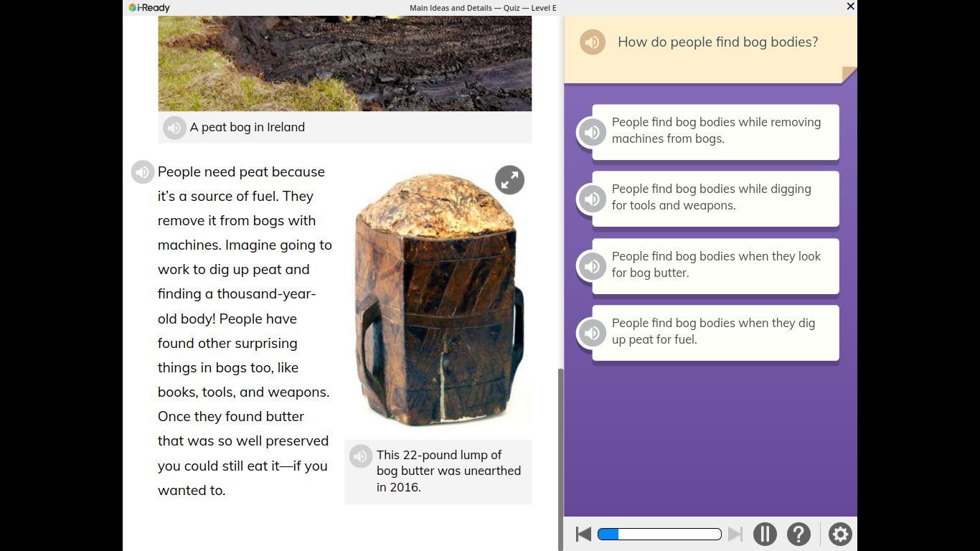The image size is (980, 551).
Task: Play audio for the 'People need peat' paragraph
Action: tap(143, 172)
